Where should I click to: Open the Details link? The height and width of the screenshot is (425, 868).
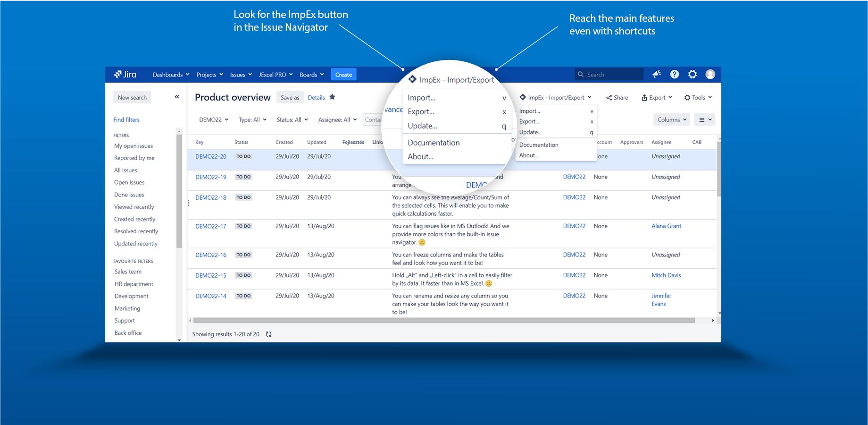(316, 98)
